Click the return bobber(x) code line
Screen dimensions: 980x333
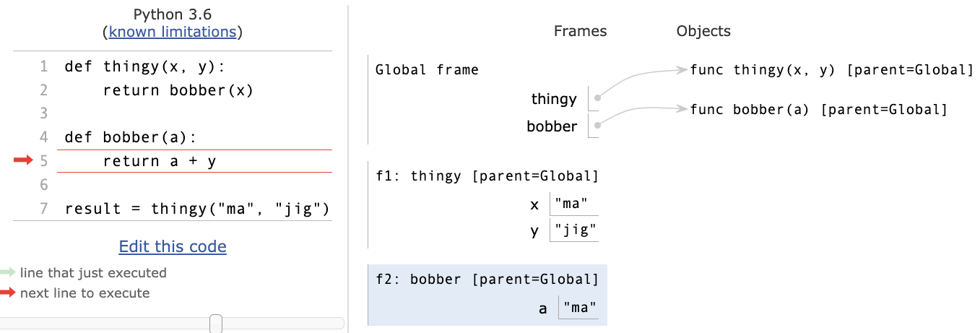pos(178,90)
